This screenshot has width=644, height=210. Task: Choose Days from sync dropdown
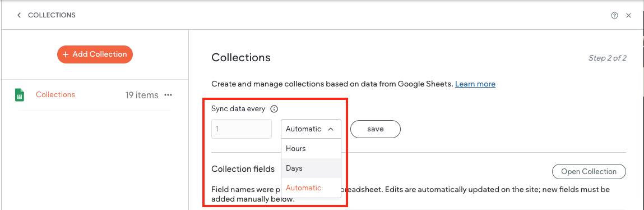click(x=311, y=168)
